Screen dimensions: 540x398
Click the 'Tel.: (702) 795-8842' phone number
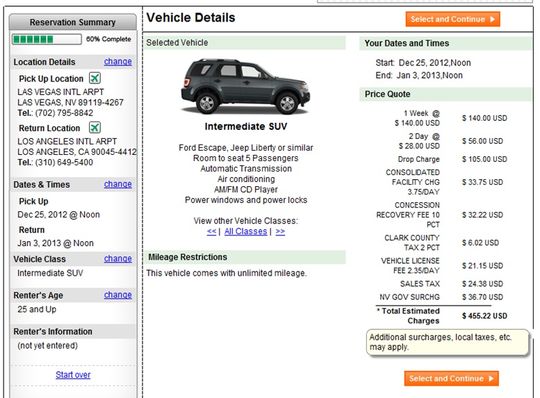[x=55, y=113]
